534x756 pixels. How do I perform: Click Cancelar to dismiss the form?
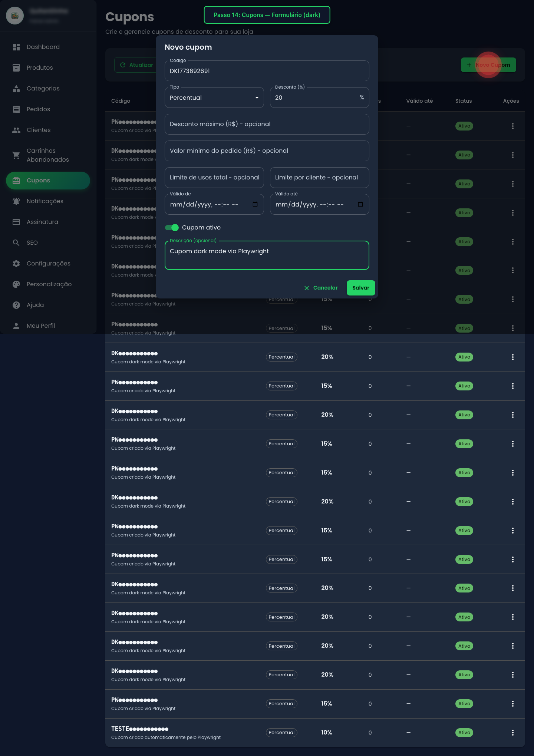coord(321,288)
